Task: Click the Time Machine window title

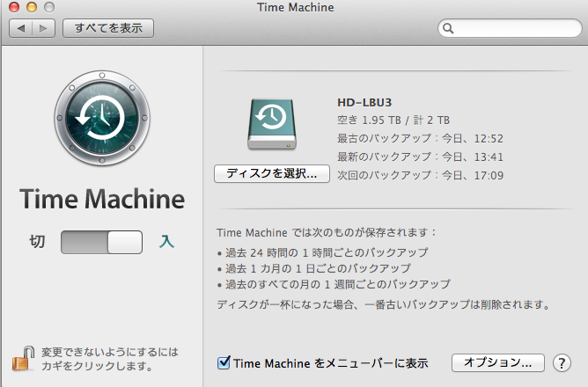Action: [296, 8]
